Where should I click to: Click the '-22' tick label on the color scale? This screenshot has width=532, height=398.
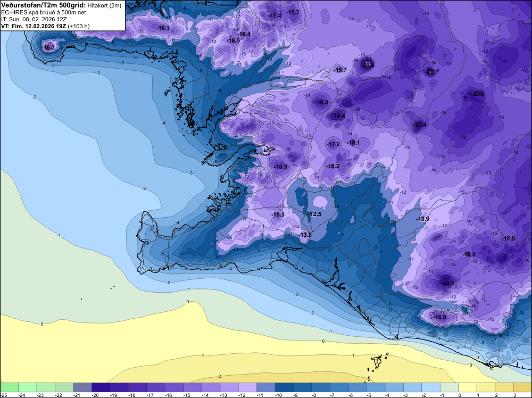pyautogui.click(x=59, y=395)
